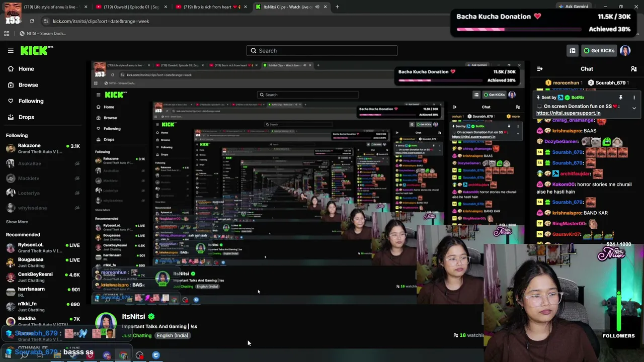
Task: Reload the page with the browser refresh icon
Action: [x=32, y=21]
